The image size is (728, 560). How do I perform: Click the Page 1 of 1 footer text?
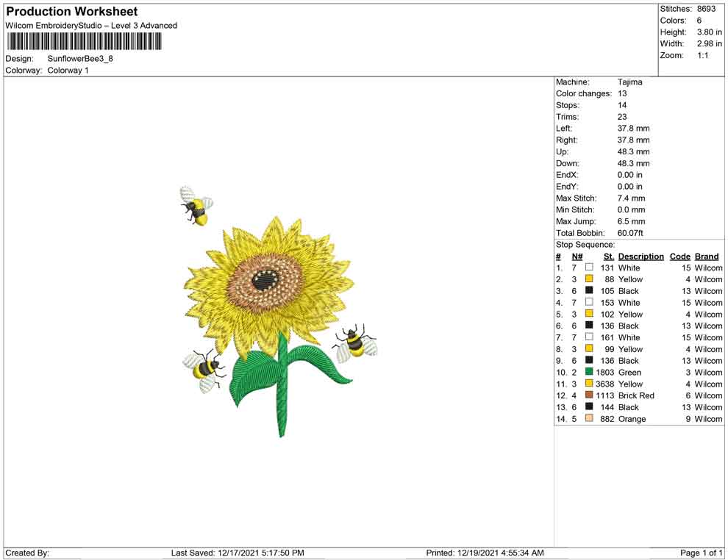(x=702, y=553)
